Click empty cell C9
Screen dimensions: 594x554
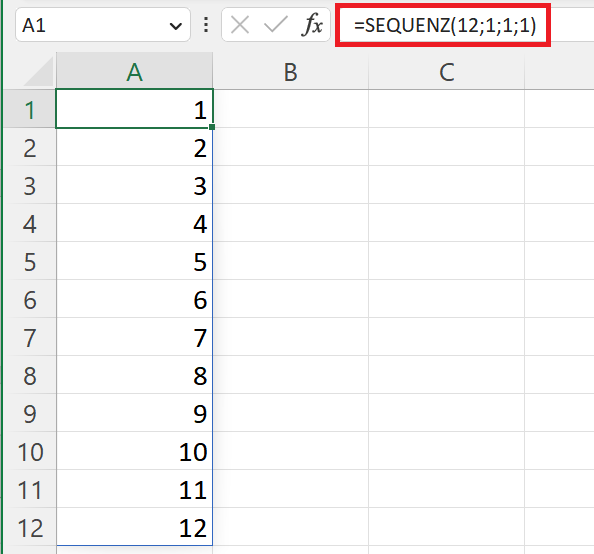[447, 413]
